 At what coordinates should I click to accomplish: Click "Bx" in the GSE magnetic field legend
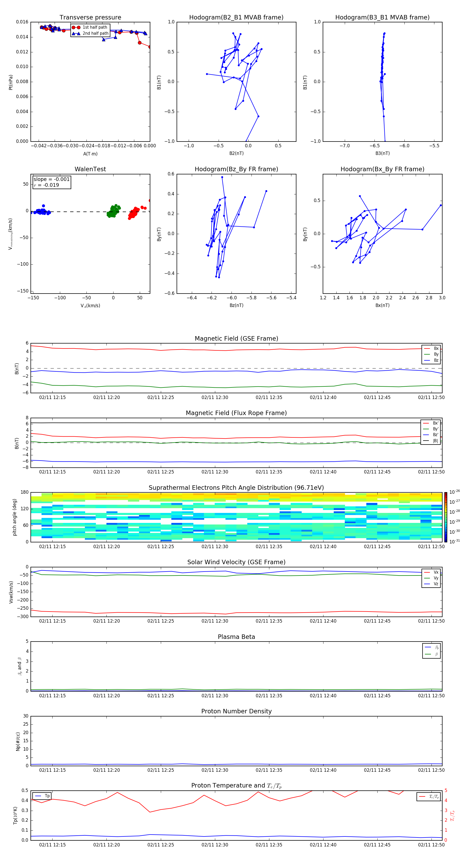(x=431, y=349)
